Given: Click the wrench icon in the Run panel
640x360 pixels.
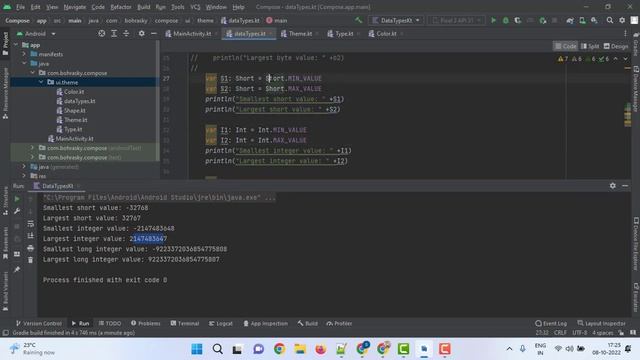Looking at the screenshot, I should point(17,211).
